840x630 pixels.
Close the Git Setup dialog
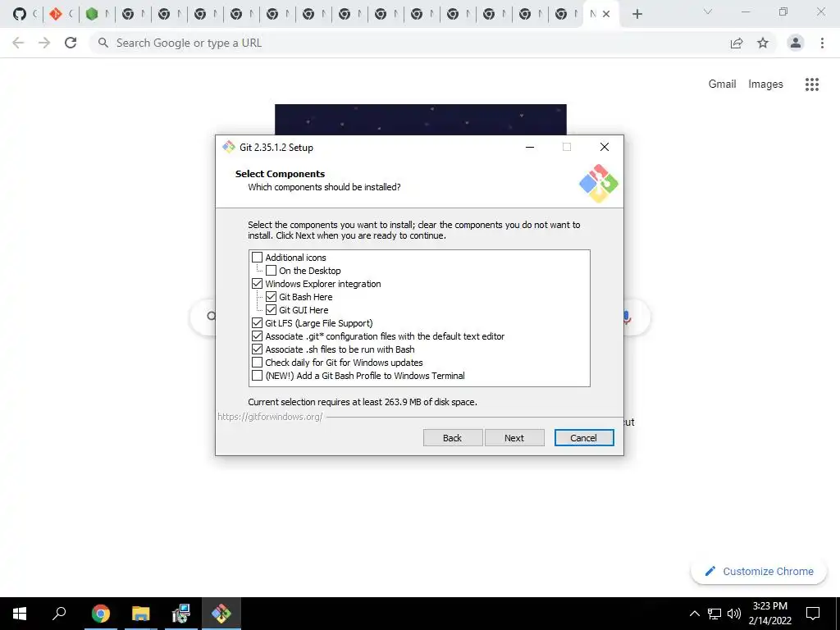[605, 147]
